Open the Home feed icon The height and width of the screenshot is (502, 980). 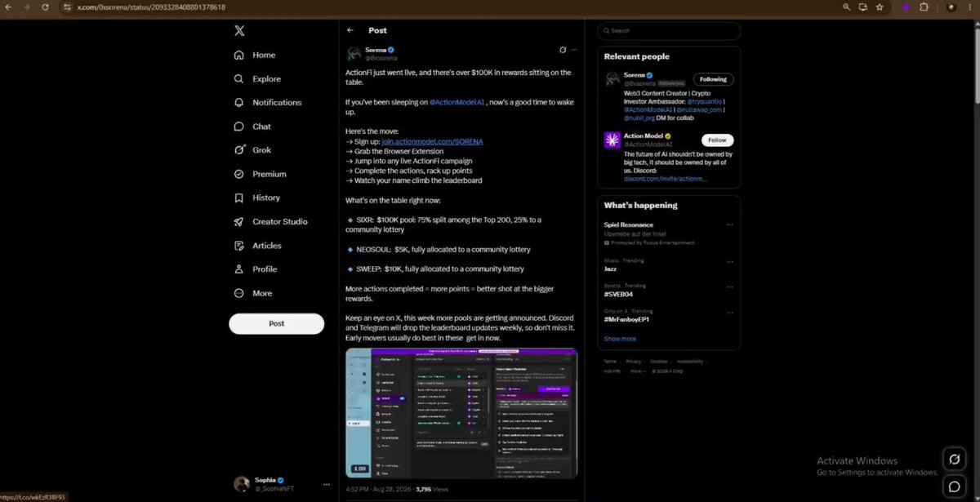point(239,56)
